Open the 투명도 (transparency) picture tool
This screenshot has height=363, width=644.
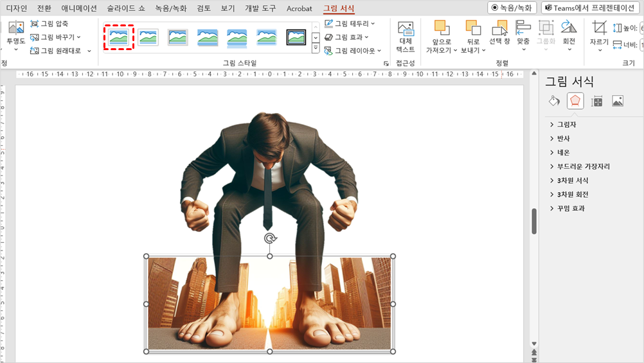15,36
